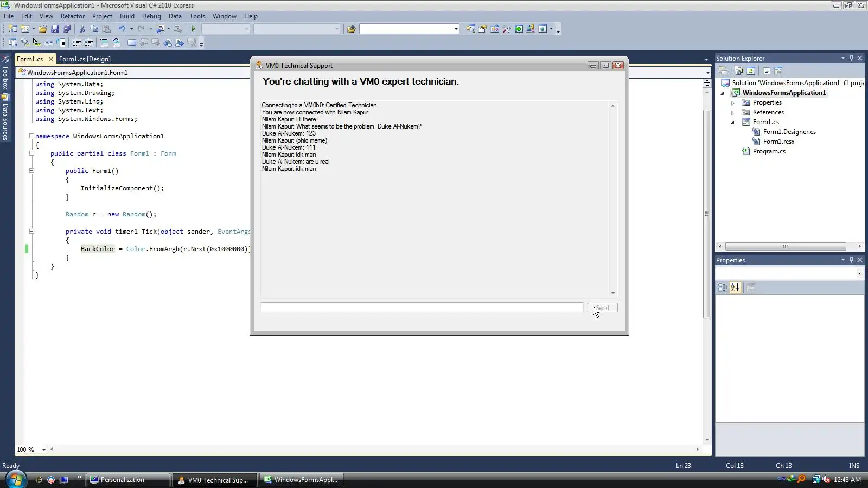Click the Alphabetical sort icon in Properties
Image resolution: width=868 pixels, height=488 pixels.
[735, 287]
